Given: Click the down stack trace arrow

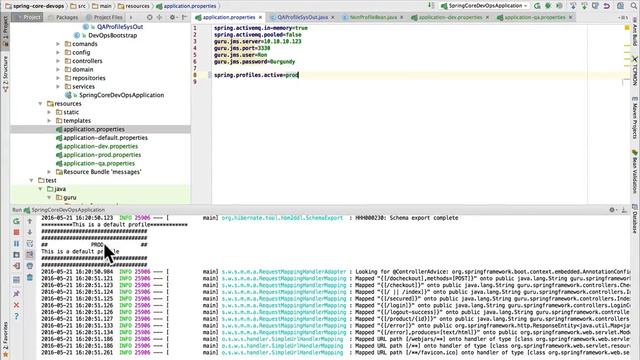Looking at the screenshot, I should click(30, 232).
